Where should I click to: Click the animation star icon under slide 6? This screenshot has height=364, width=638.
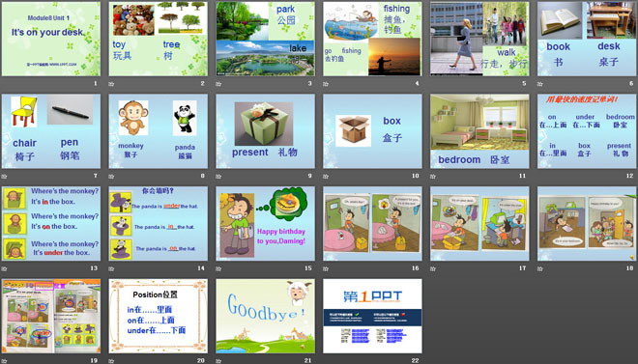[540, 84]
